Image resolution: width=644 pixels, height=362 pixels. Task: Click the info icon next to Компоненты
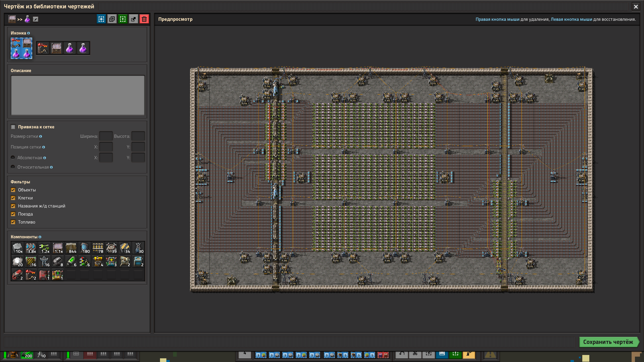(x=40, y=237)
